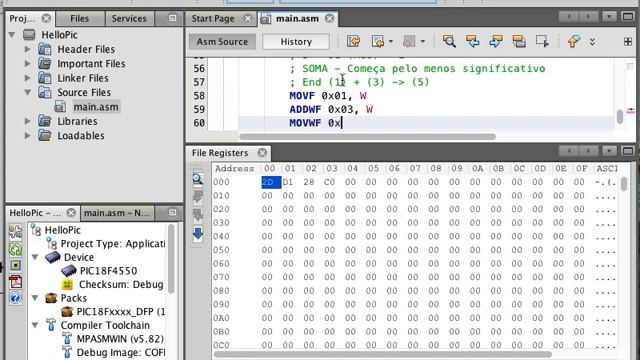Select the main.asm editor tab
Image resolution: width=640 pixels, height=360 pixels.
(297, 19)
